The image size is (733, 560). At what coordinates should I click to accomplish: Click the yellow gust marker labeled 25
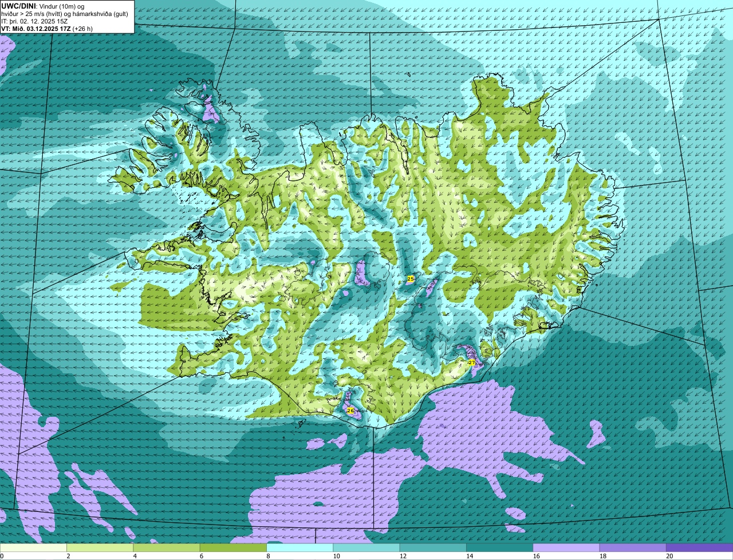click(x=410, y=279)
